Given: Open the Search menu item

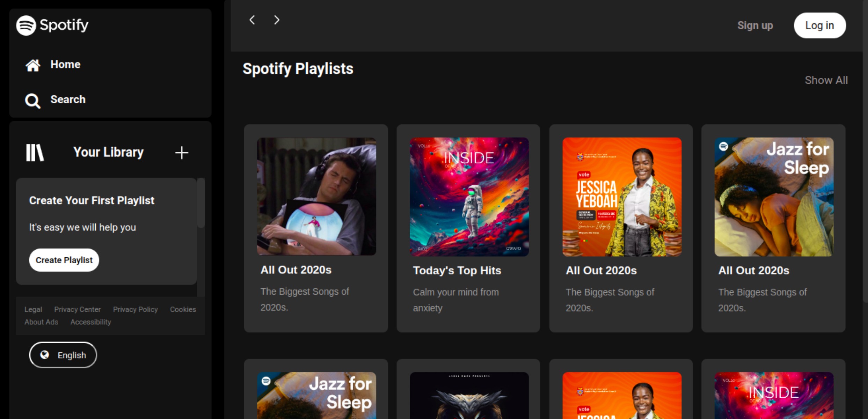Looking at the screenshot, I should point(68,100).
